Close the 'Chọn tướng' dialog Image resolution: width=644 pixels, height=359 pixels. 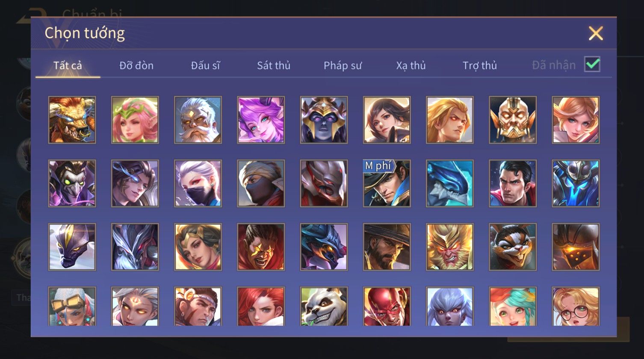596,33
